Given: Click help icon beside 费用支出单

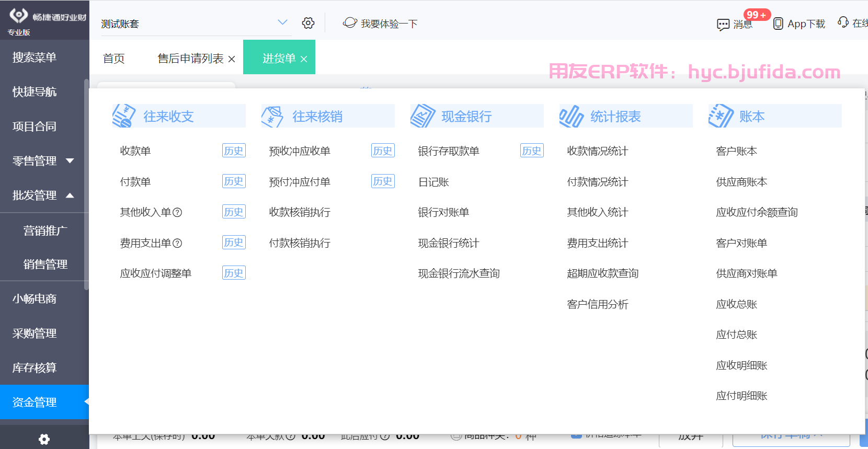Looking at the screenshot, I should [177, 243].
